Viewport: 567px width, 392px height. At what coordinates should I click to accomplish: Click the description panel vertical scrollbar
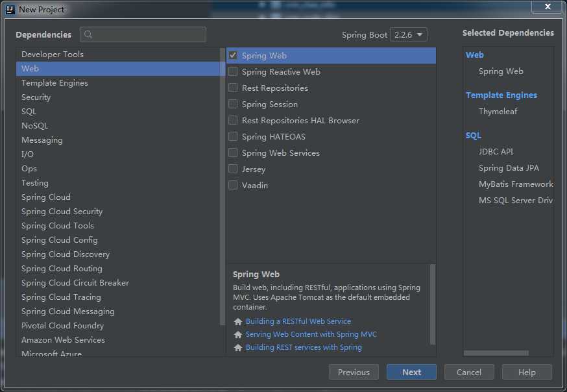coord(433,304)
